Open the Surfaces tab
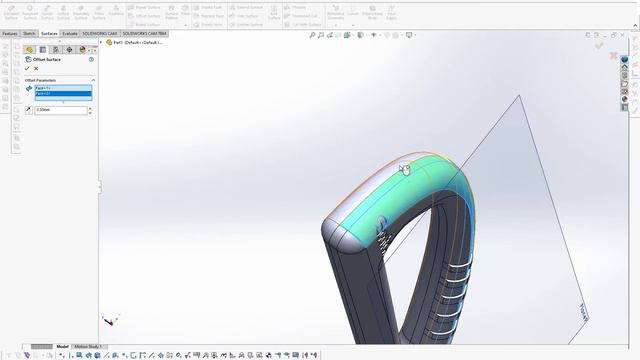Screen dimensions: 640x360 coord(49,33)
